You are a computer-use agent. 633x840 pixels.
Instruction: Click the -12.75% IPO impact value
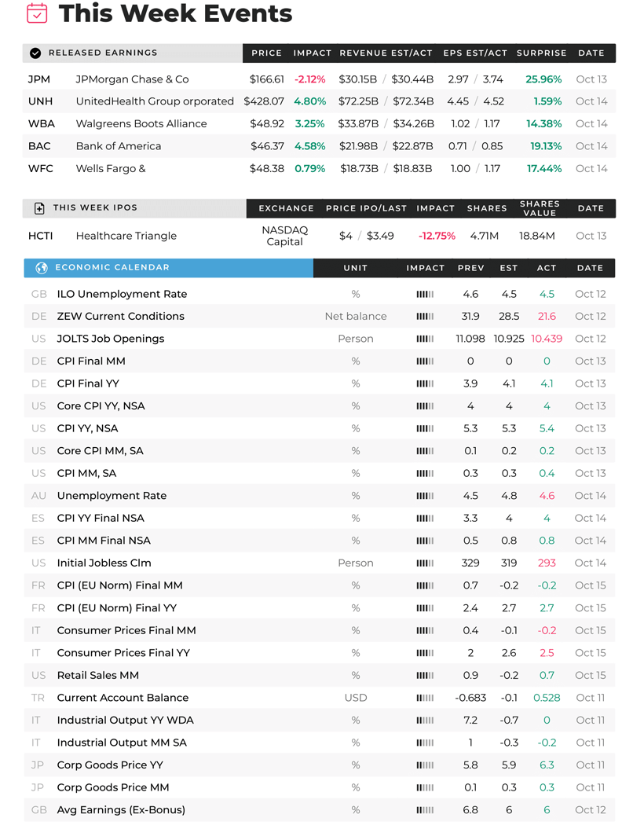coord(437,237)
